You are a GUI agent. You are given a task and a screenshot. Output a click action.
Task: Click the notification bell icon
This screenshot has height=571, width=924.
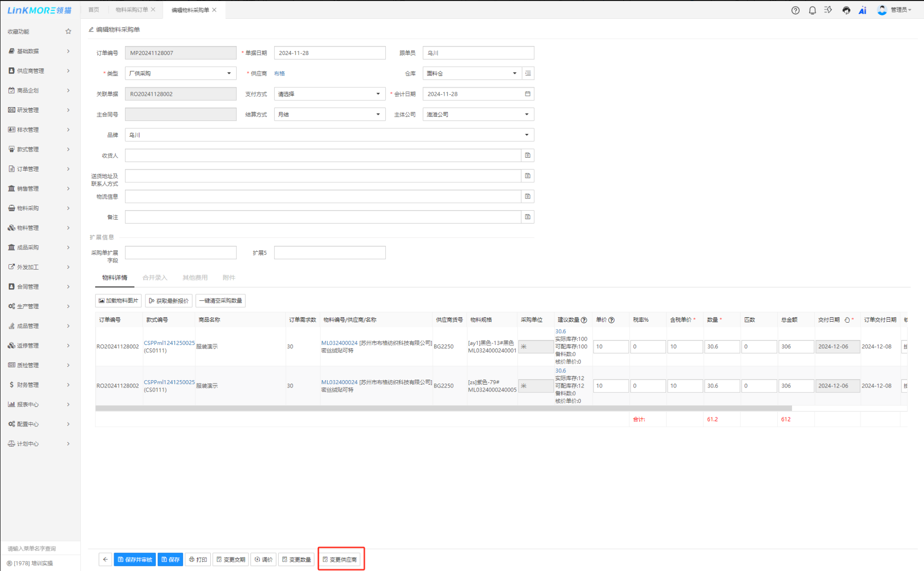tap(812, 10)
